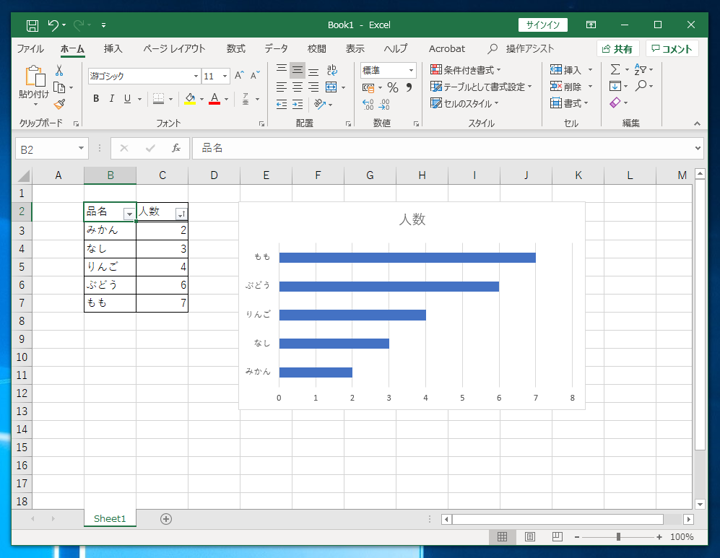This screenshot has height=558, width=720.
Task: Add a new sheet with plus icon
Action: click(x=166, y=519)
